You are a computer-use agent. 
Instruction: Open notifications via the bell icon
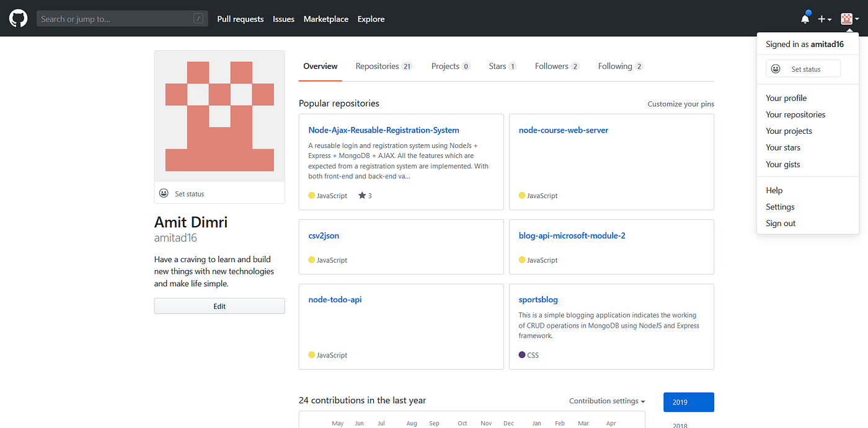coord(805,19)
